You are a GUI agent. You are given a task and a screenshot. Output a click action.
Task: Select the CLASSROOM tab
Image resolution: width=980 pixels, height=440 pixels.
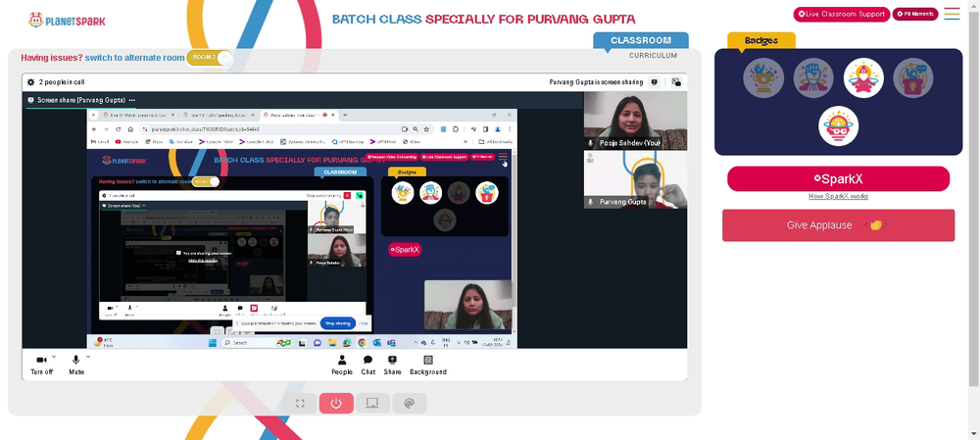(641, 40)
